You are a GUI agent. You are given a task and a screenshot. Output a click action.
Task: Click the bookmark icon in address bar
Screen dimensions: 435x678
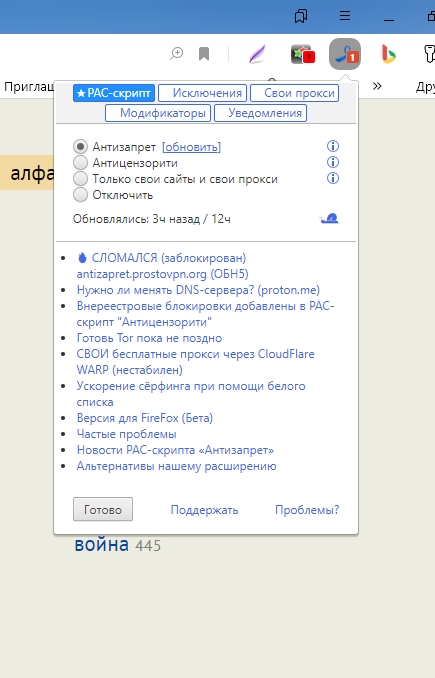(x=204, y=54)
